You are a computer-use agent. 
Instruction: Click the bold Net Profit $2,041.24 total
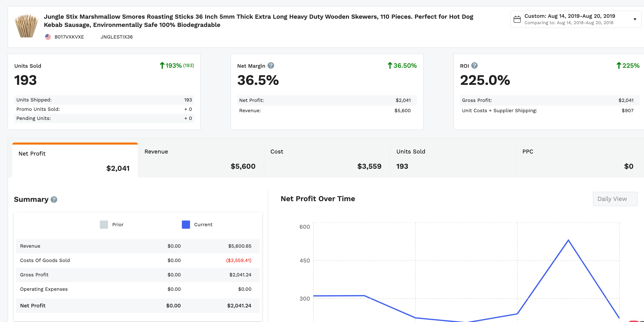[239, 306]
